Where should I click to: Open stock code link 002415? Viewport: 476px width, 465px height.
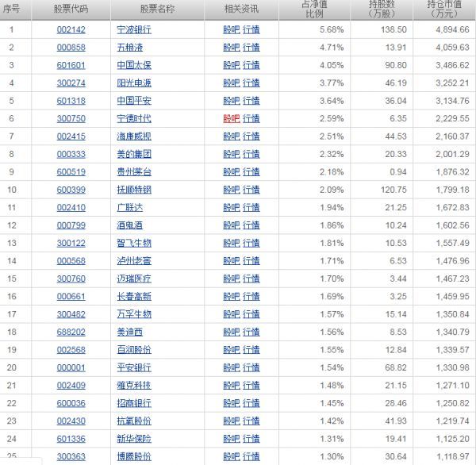point(71,136)
